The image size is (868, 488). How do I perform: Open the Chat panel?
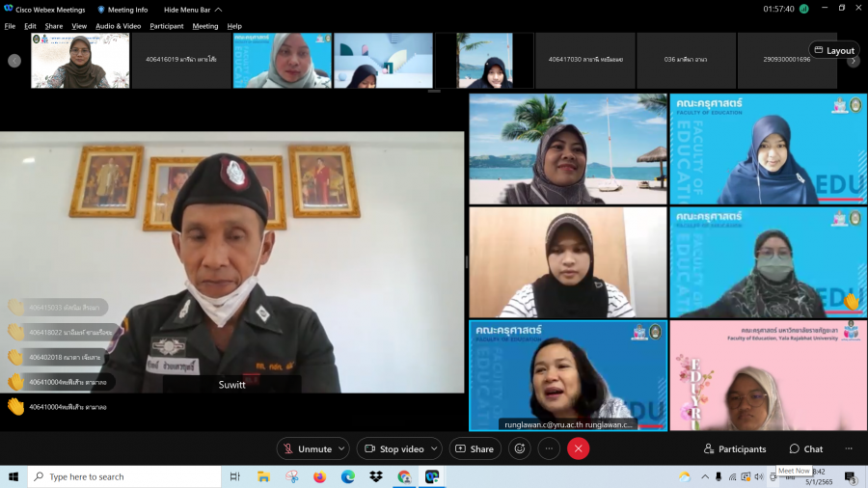(805, 448)
